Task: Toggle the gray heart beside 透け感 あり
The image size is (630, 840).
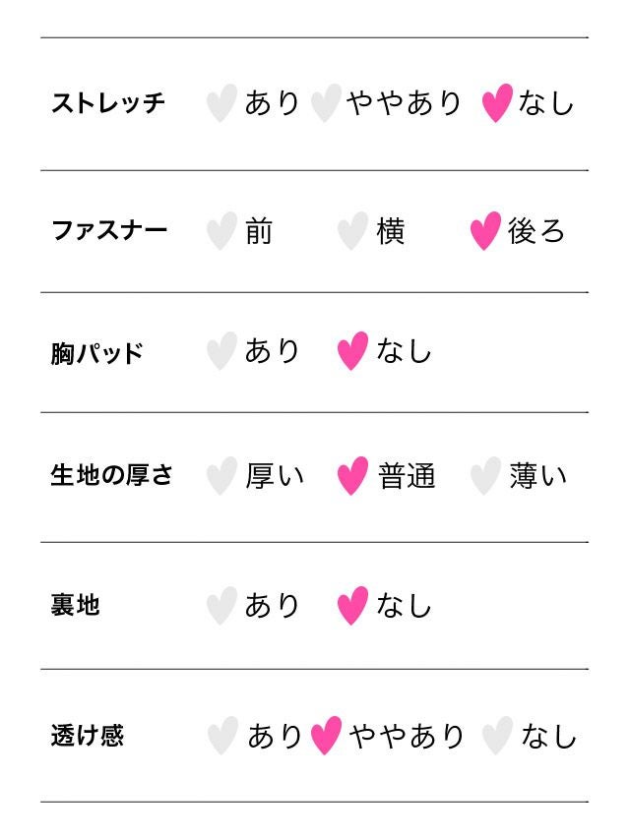Action: click(x=222, y=736)
